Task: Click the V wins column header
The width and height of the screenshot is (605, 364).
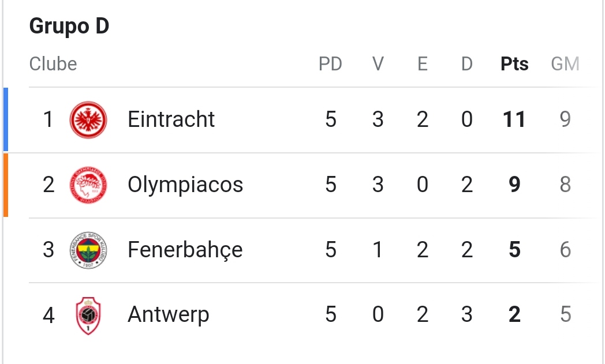Action: pyautogui.click(x=378, y=63)
